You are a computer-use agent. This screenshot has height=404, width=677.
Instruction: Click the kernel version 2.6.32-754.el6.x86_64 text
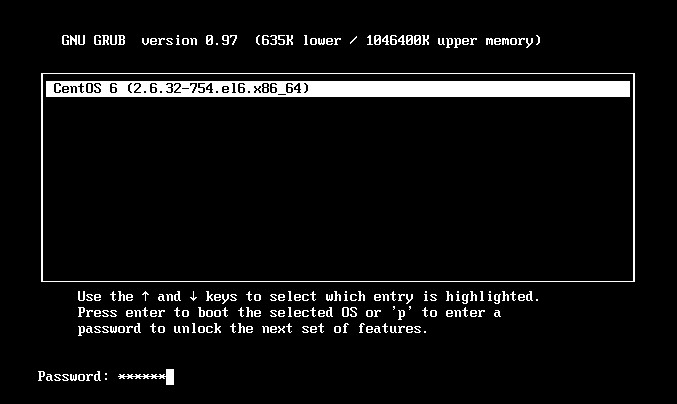[x=218, y=88]
